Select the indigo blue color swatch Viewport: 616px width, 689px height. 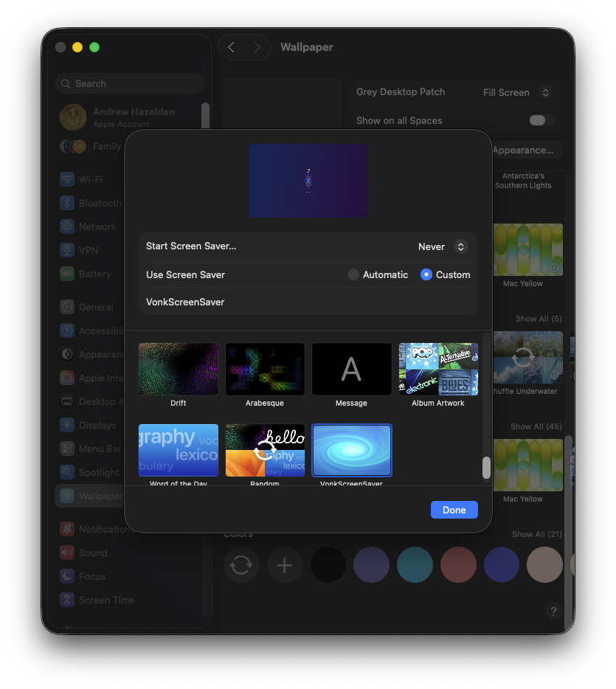(502, 564)
